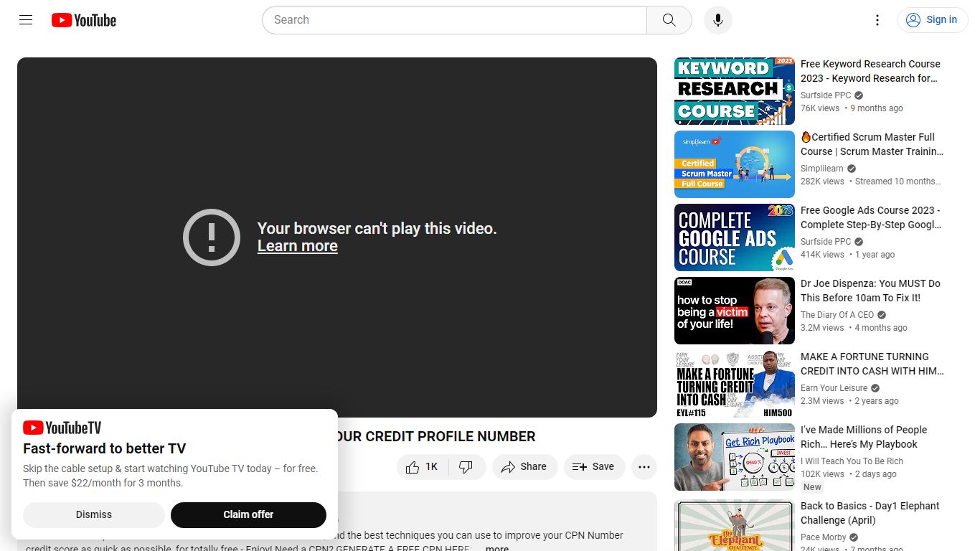Open the Elephant Challenge thumbnail
This screenshot has width=980, height=551.
click(735, 525)
